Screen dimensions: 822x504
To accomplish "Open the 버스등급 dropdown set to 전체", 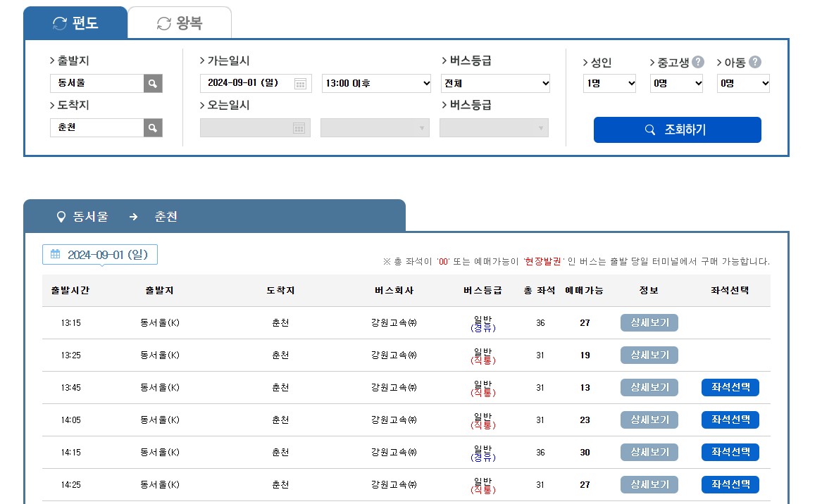I will [x=495, y=83].
